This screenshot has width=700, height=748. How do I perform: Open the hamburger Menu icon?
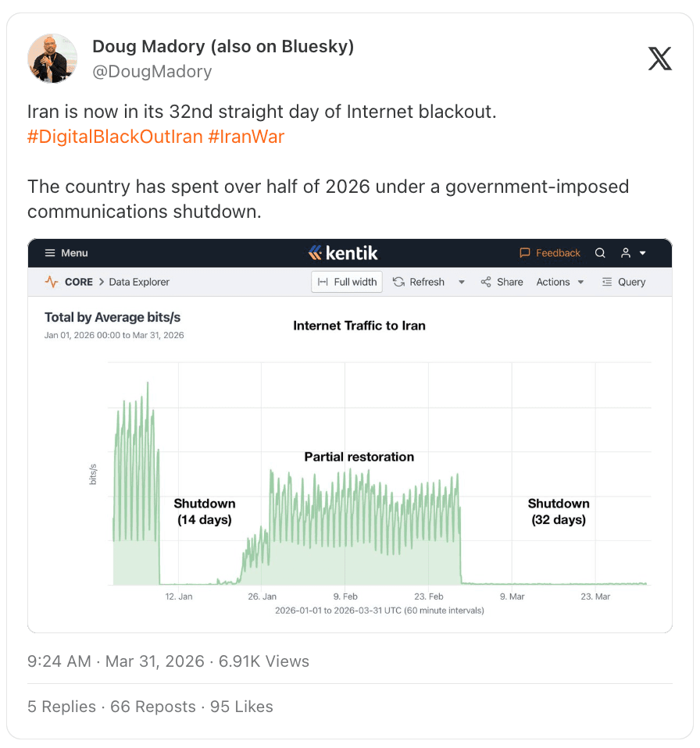50,253
